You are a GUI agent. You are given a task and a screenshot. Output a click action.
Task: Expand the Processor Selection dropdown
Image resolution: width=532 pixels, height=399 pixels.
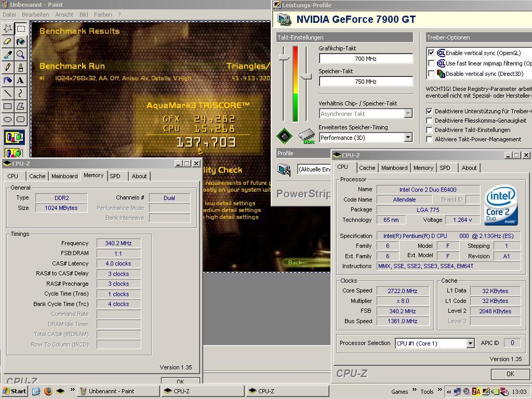coord(470,343)
